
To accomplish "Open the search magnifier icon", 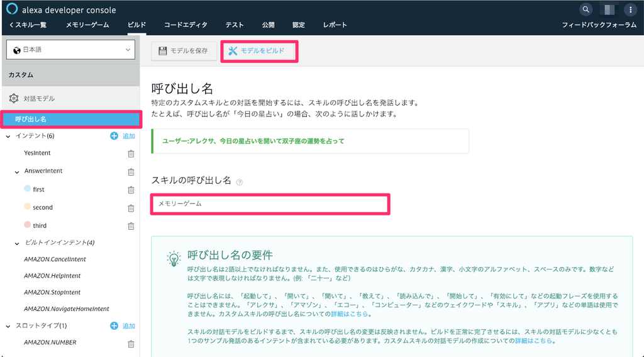I will pos(586,9).
